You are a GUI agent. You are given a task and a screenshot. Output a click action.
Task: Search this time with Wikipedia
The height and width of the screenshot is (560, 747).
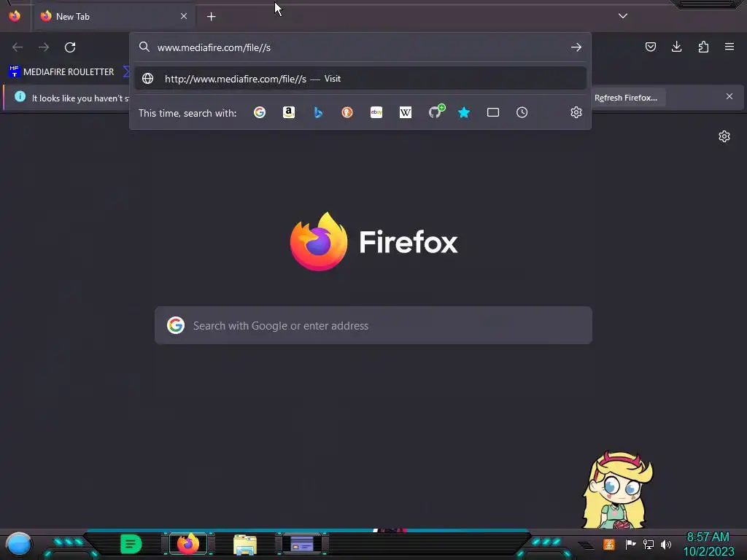pos(406,112)
